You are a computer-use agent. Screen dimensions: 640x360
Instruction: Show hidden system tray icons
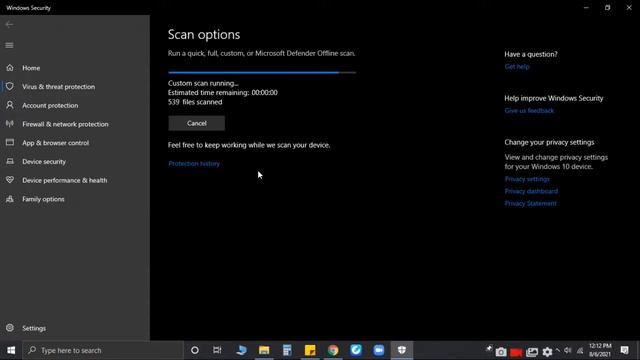point(558,350)
